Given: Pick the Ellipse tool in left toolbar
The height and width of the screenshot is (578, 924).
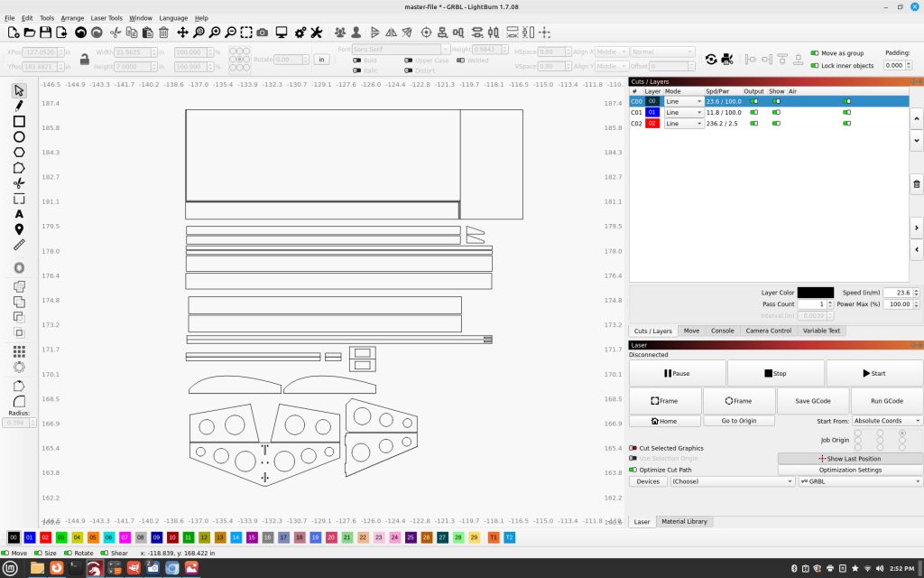Looking at the screenshot, I should pyautogui.click(x=19, y=137).
